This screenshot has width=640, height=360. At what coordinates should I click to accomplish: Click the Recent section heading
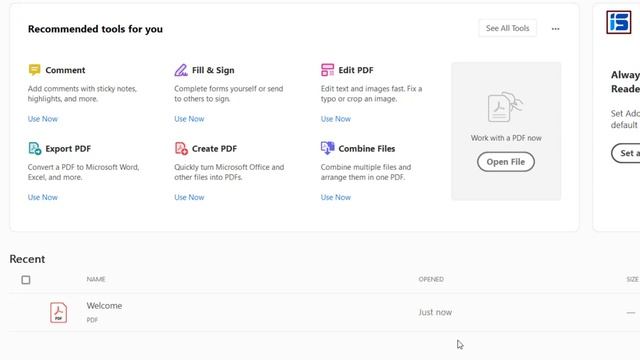[x=27, y=259]
